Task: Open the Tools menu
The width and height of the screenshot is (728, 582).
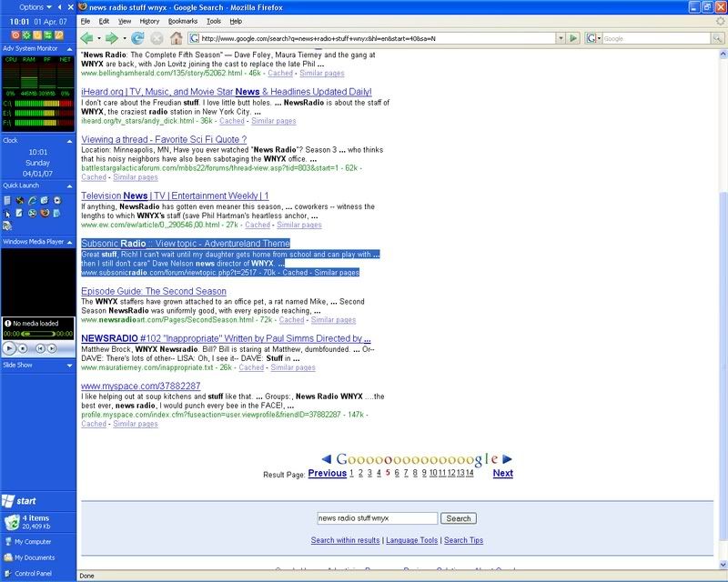Action: point(213,20)
